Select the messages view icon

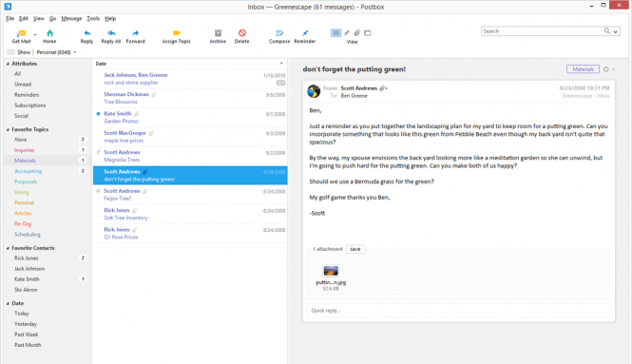tap(335, 33)
